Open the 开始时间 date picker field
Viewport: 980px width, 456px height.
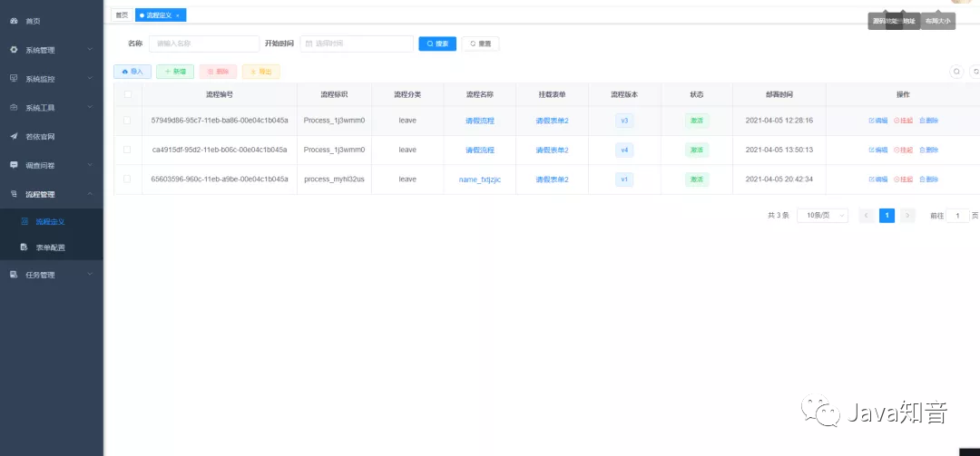click(357, 44)
